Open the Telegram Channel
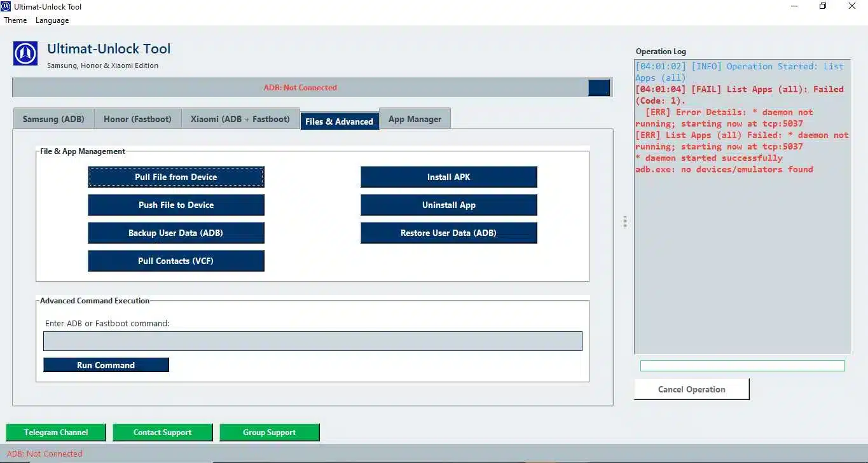 pyautogui.click(x=55, y=432)
